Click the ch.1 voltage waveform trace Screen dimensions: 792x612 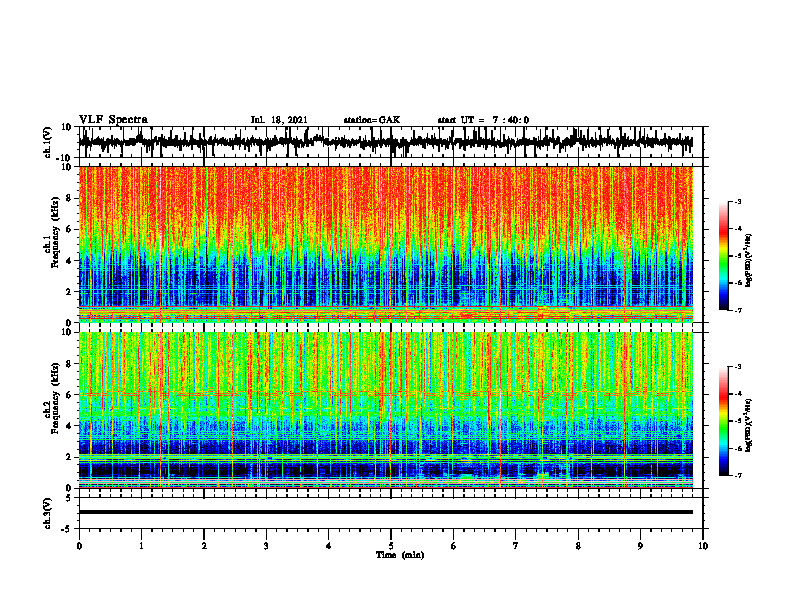[x=385, y=142]
